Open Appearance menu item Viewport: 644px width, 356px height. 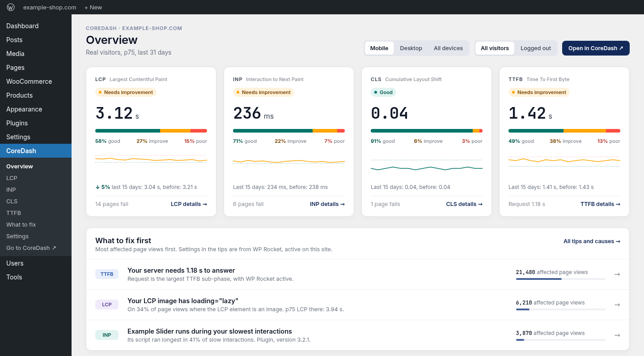tap(36, 109)
